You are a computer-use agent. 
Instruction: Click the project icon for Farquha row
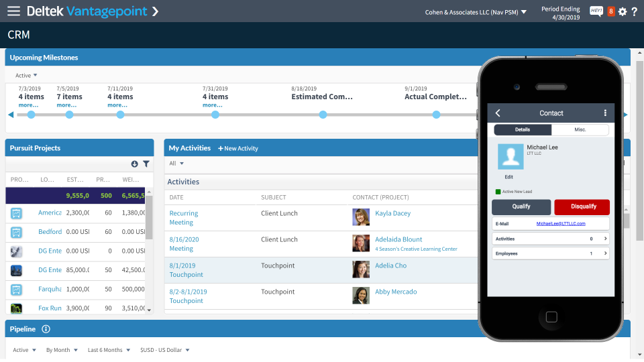pos(16,290)
